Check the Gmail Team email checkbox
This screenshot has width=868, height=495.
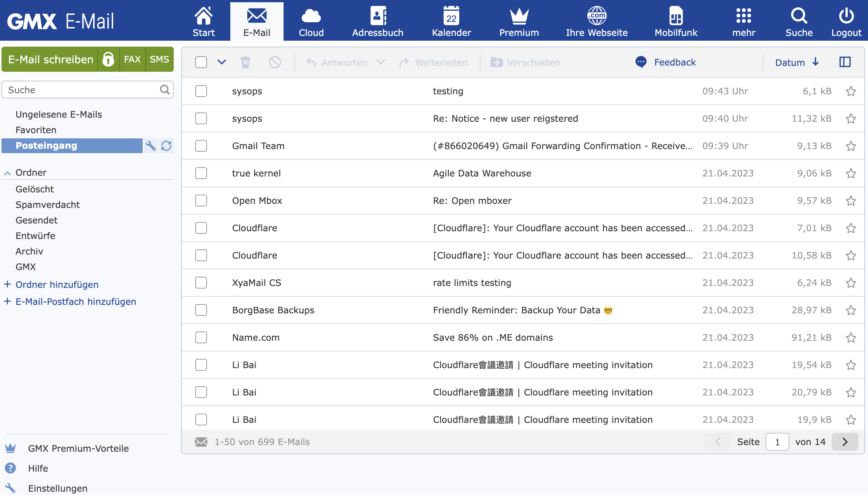coord(201,146)
